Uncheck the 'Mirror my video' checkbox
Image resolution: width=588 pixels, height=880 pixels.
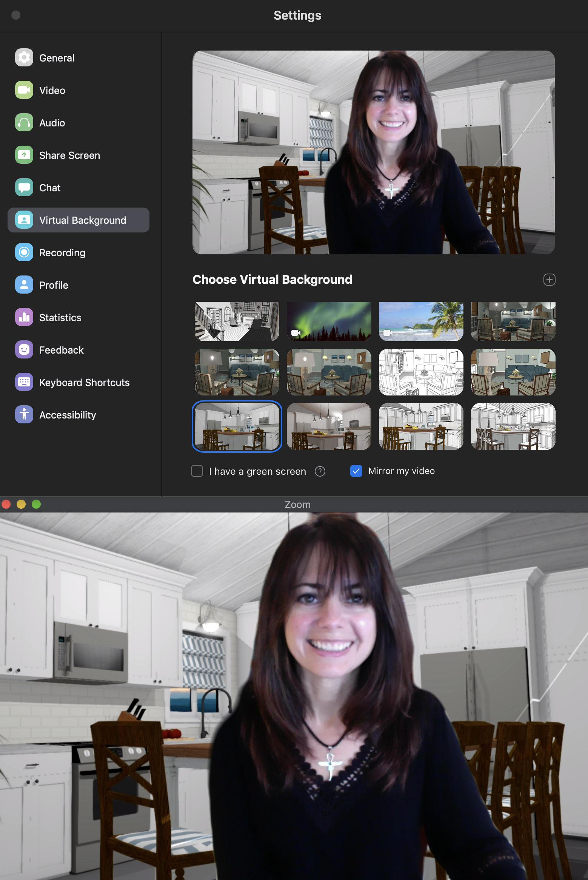click(x=356, y=471)
